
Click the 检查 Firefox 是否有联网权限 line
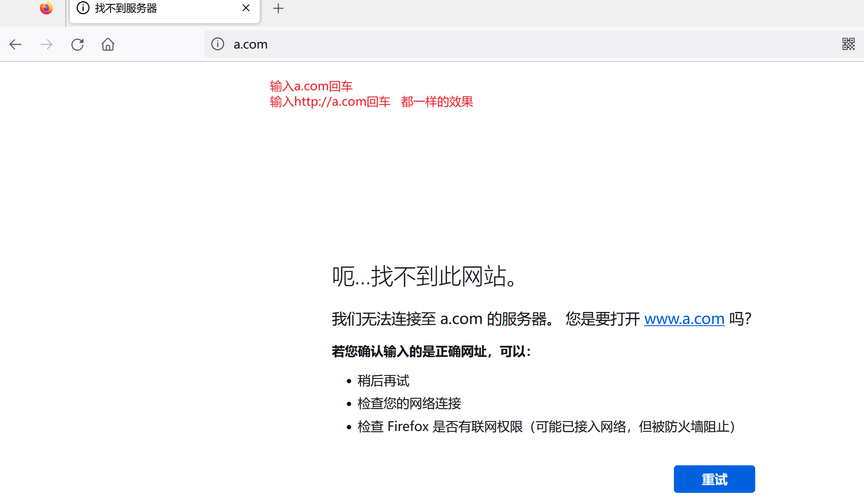point(546,427)
